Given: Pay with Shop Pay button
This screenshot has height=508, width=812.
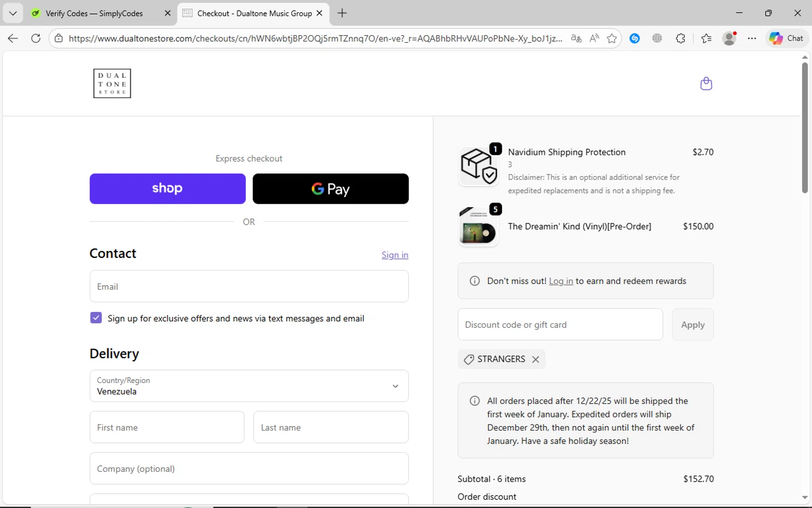Looking at the screenshot, I should pos(168,188).
